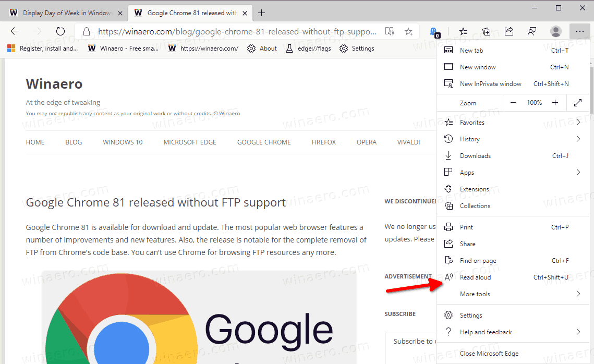Image resolution: width=594 pixels, height=364 pixels.
Task: Add this page to favorites with the star
Action: click(409, 31)
